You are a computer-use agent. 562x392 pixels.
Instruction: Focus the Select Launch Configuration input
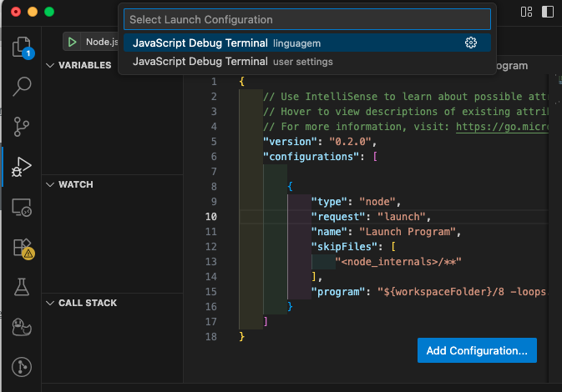(x=307, y=19)
